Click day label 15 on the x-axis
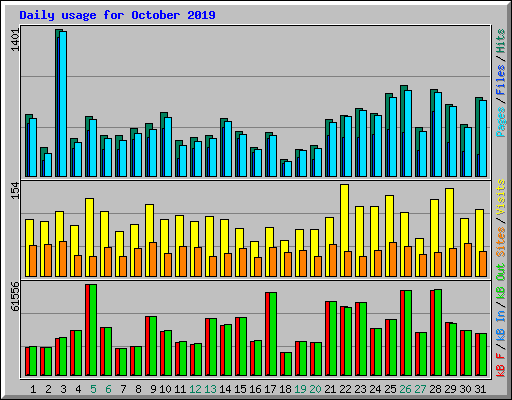512x400 pixels. coord(240,389)
